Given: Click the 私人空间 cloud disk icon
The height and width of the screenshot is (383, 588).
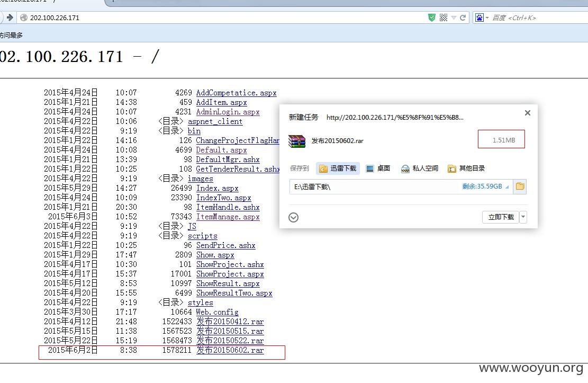Looking at the screenshot, I should pyautogui.click(x=405, y=168).
